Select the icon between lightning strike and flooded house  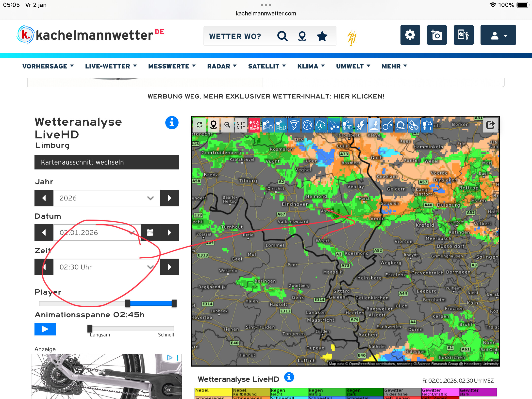click(387, 125)
